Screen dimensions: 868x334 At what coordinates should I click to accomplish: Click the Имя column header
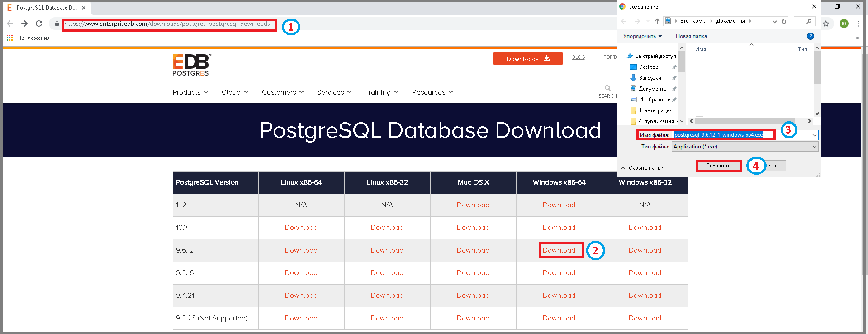[x=701, y=49]
